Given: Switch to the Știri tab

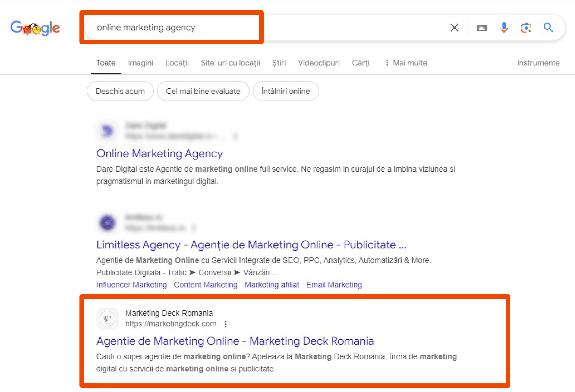Looking at the screenshot, I should 279,63.
